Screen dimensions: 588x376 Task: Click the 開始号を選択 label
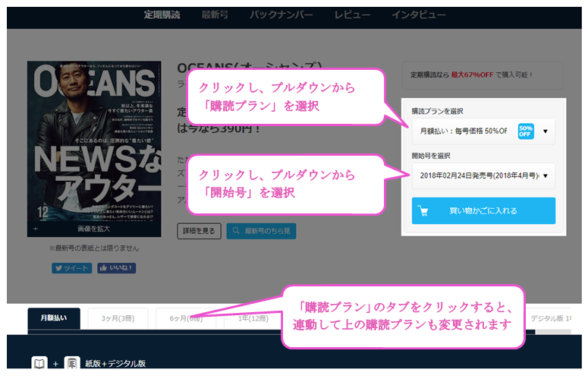[431, 156]
